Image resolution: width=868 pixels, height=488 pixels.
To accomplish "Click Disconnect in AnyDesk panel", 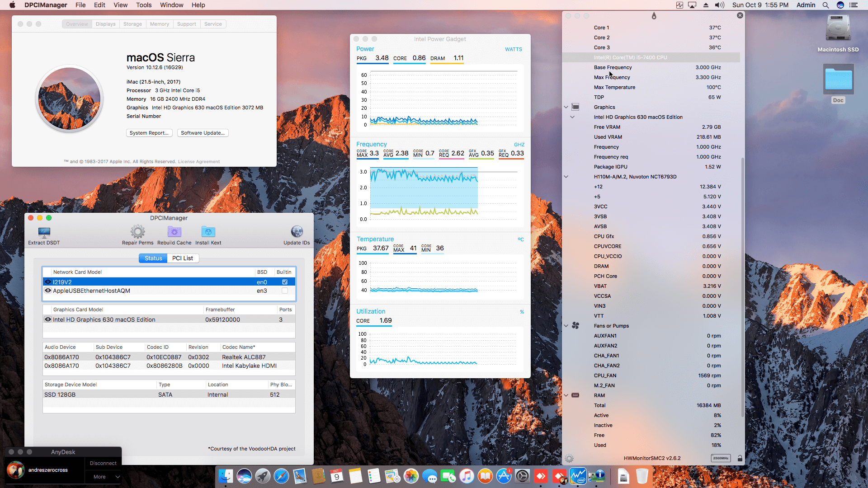I will point(103,463).
